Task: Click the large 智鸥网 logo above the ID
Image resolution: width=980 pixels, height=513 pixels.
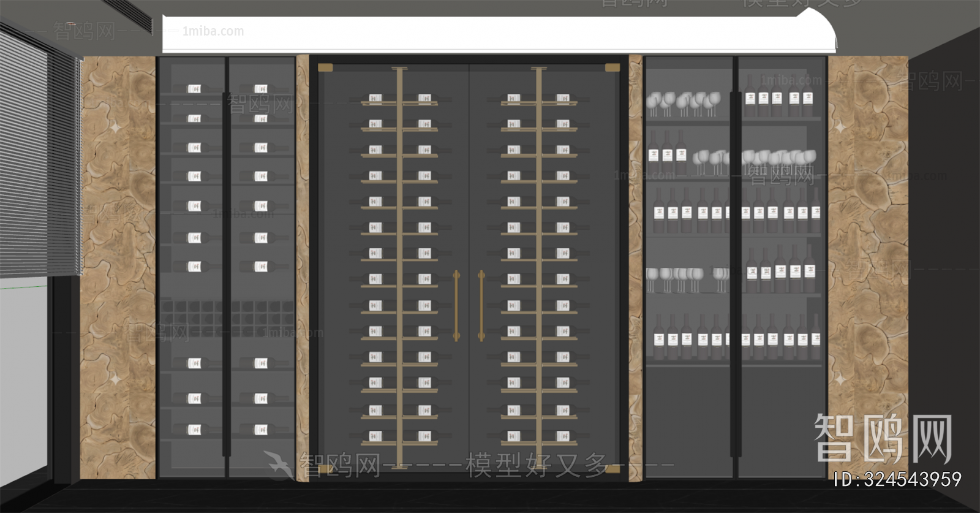Action: 883,437
